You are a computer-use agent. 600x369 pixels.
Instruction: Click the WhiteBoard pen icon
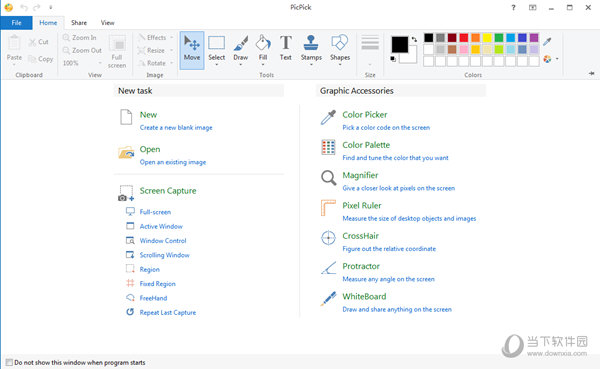[x=328, y=299]
